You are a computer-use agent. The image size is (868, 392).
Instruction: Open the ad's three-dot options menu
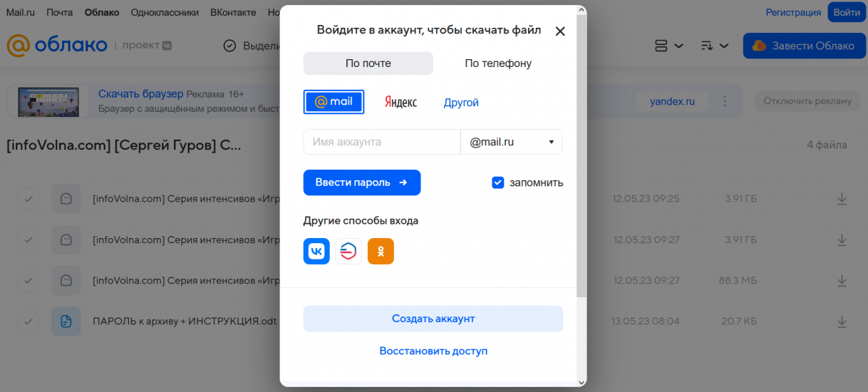[725, 101]
